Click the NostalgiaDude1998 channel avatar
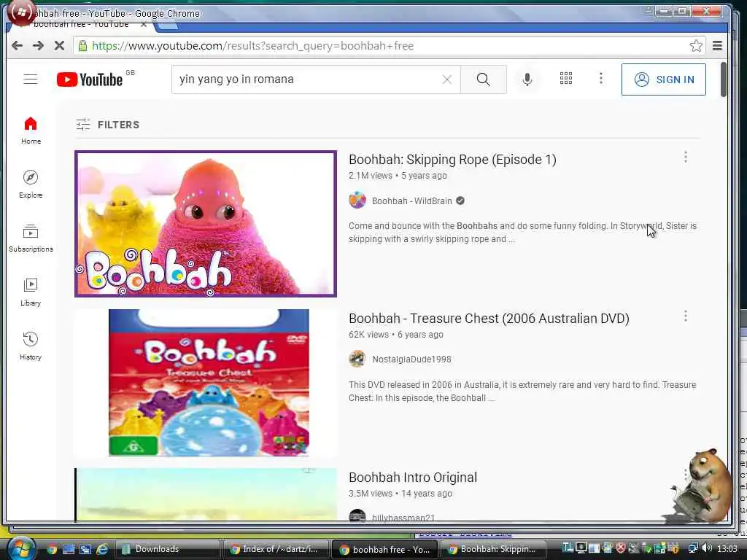This screenshot has width=747, height=560. tap(357, 359)
